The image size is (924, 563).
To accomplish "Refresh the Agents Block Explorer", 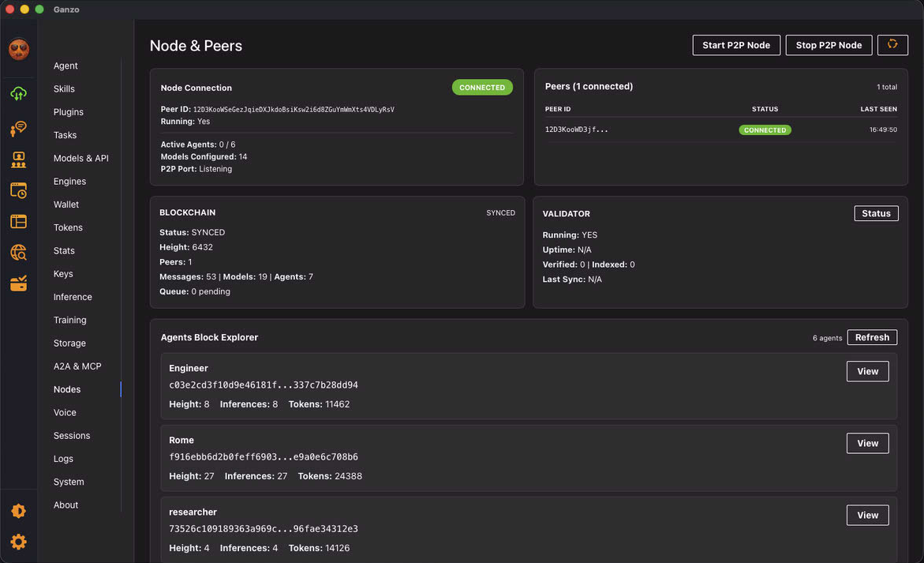I will (x=872, y=337).
